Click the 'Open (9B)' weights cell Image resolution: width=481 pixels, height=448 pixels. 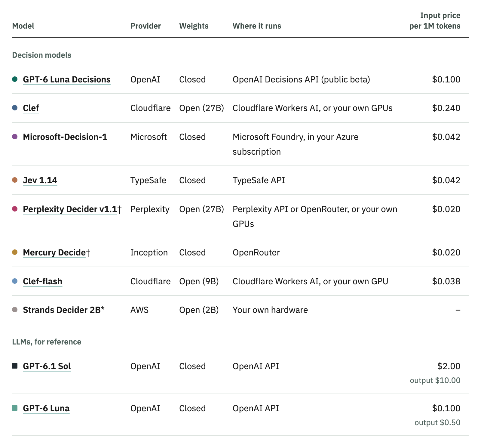click(x=199, y=281)
